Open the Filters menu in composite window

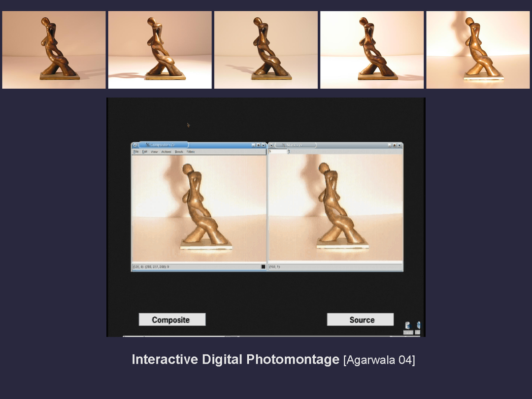191,152
